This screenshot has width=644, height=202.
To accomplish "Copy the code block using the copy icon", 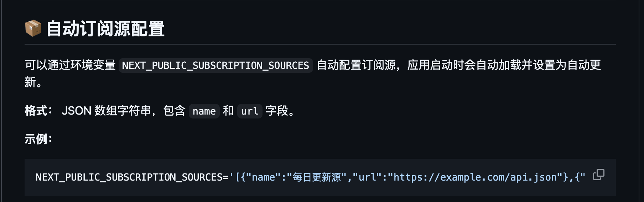I will point(598,175).
